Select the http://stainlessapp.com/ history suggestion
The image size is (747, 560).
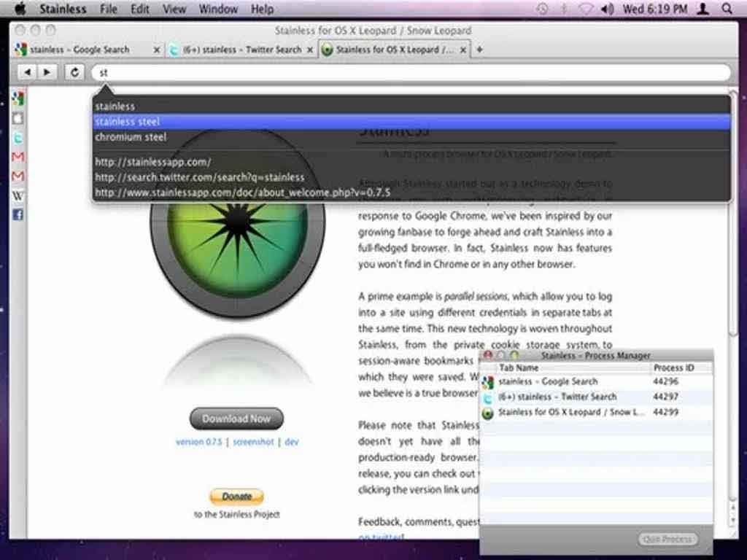click(411, 162)
